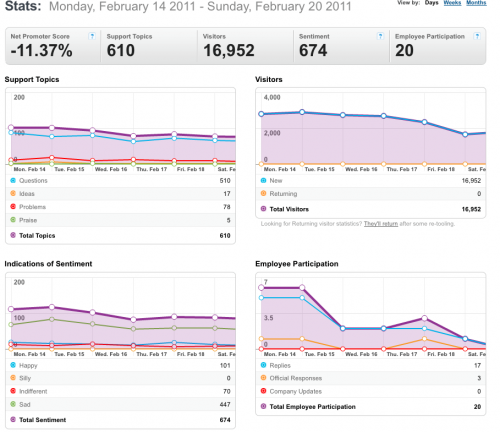Click the Replies legend marker icon
The image size is (500, 432).
[x=263, y=365]
